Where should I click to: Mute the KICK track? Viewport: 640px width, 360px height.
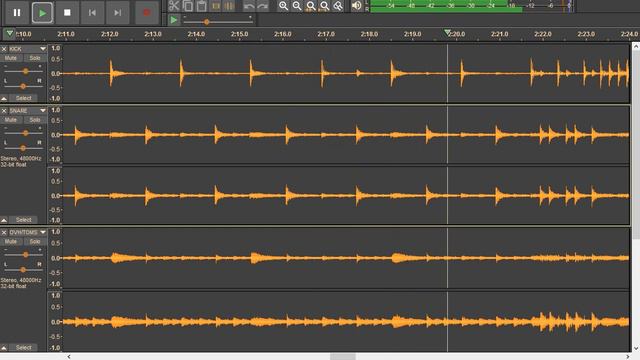coord(11,58)
